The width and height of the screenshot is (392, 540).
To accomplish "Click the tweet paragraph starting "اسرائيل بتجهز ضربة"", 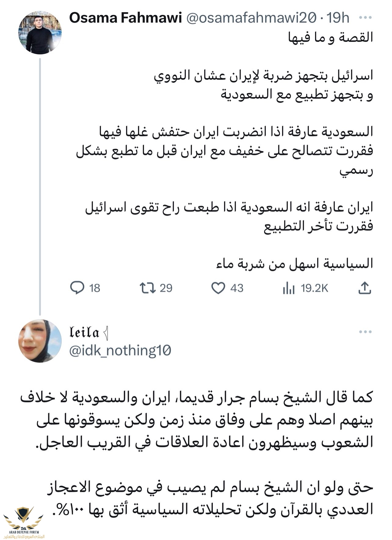I will point(263,85).
